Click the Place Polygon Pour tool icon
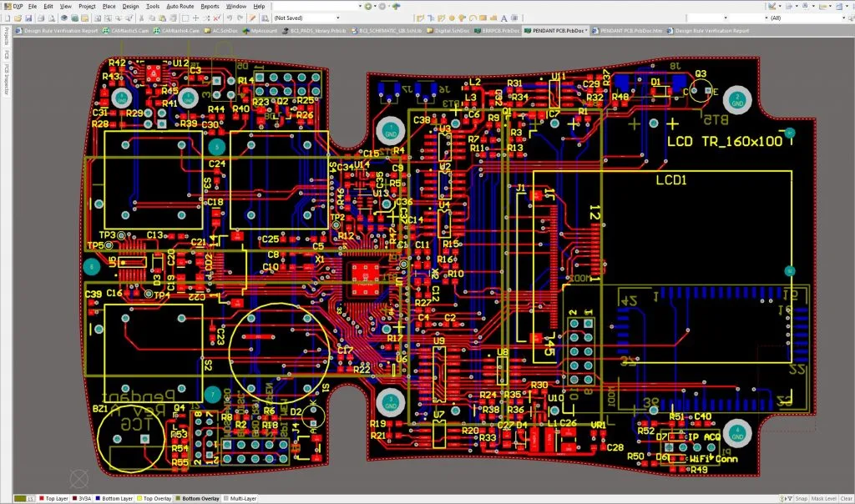The image size is (855, 504). click(493, 18)
